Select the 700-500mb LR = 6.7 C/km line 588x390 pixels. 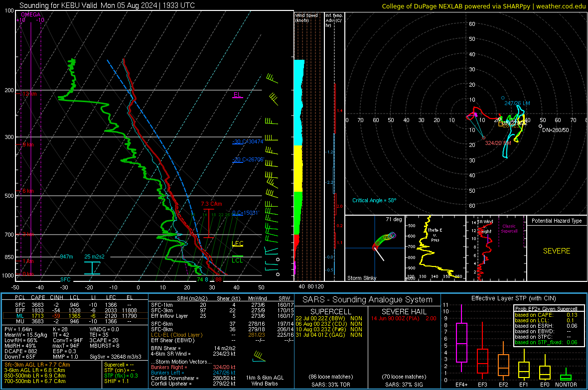35,381
